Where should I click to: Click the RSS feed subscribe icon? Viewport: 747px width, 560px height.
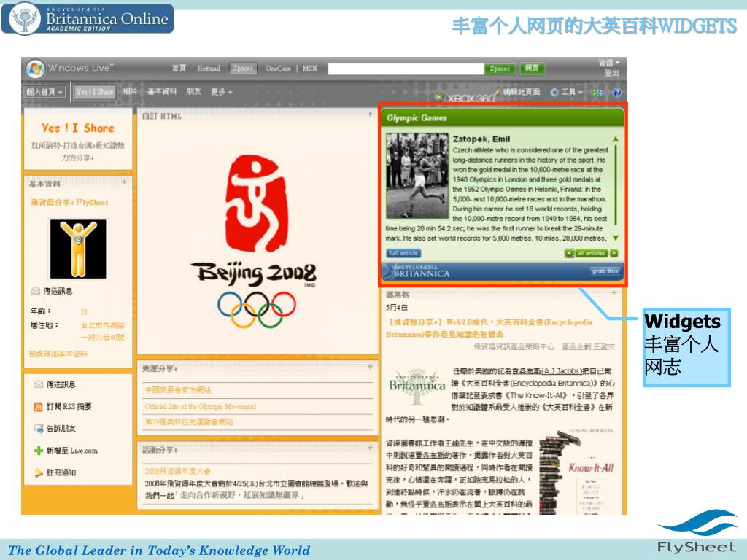click(39, 407)
